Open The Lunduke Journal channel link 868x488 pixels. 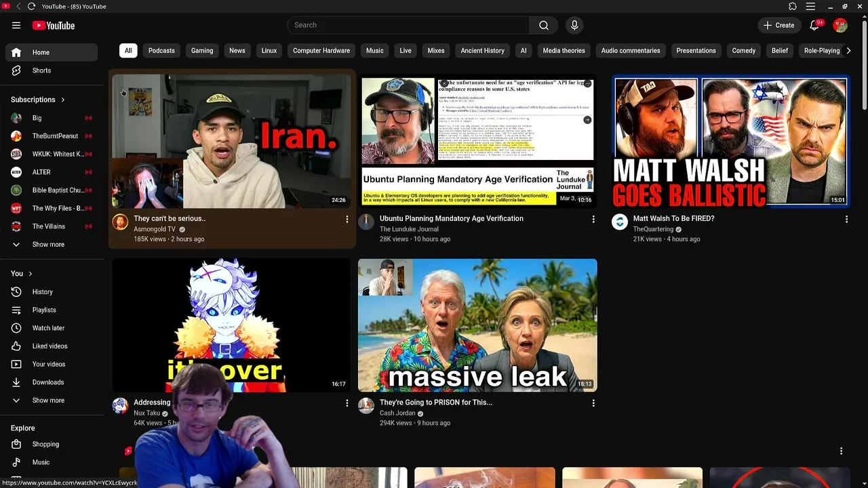pos(409,229)
